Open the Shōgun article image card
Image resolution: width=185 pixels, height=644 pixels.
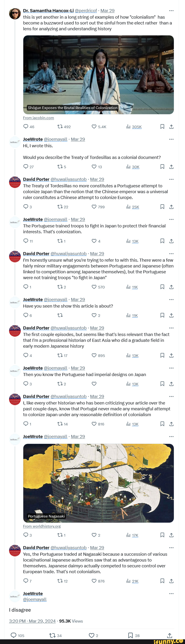pos(99,75)
